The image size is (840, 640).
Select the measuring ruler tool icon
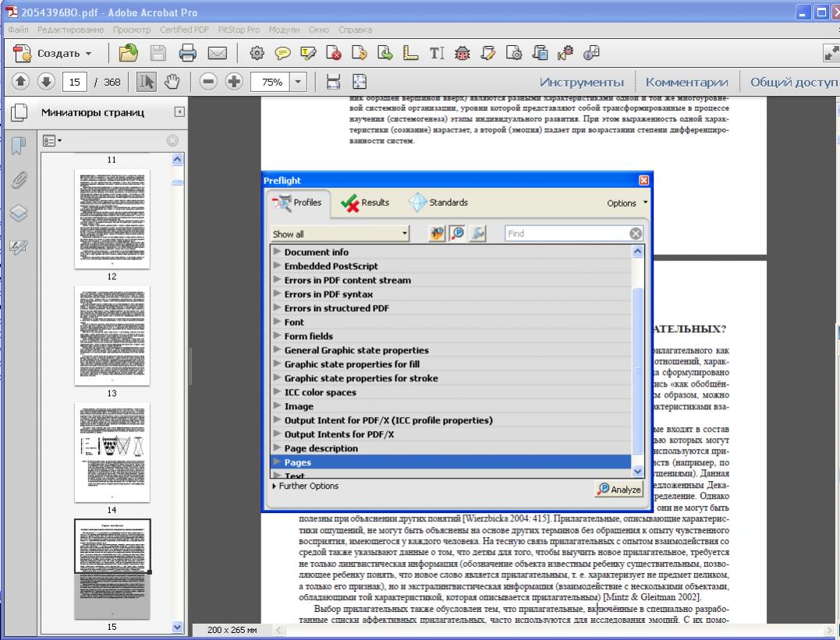(x=410, y=53)
